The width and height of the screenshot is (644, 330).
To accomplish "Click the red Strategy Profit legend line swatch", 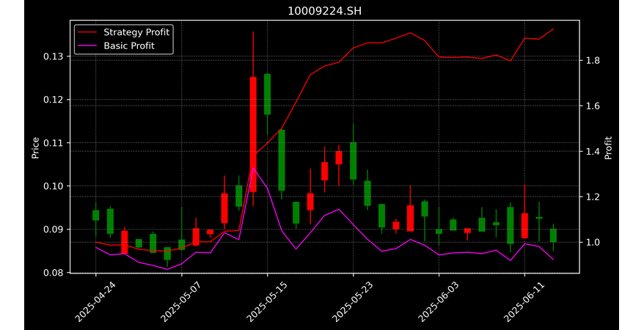I will coord(88,32).
